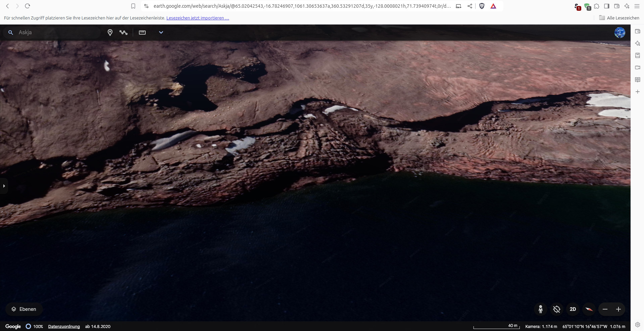Open the fourth right sidebar icon
Screen dimensions: 644x331
[x=638, y=67]
